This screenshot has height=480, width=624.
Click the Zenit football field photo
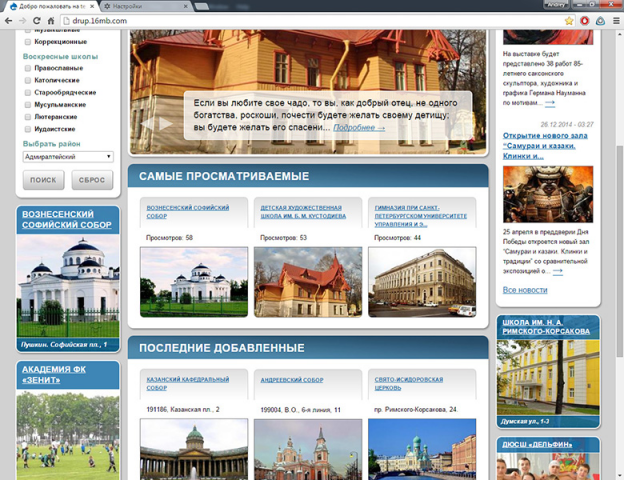tap(68, 435)
